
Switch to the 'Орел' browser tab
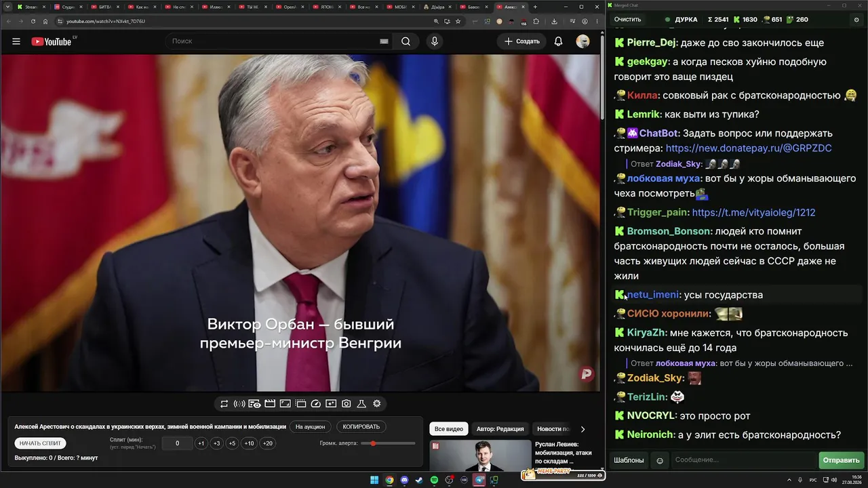[289, 7]
